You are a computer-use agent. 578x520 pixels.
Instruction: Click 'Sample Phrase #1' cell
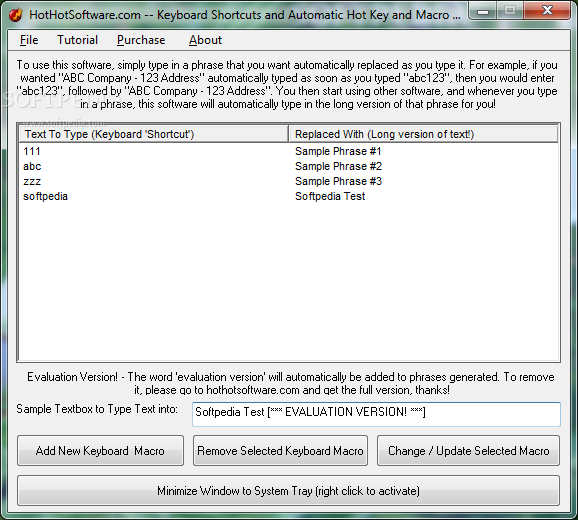(x=338, y=151)
